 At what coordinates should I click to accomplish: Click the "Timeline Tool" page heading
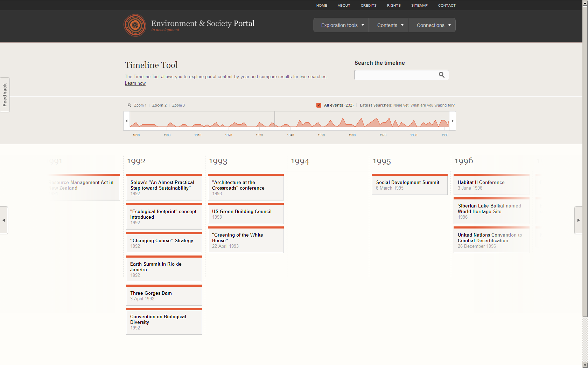pos(151,65)
